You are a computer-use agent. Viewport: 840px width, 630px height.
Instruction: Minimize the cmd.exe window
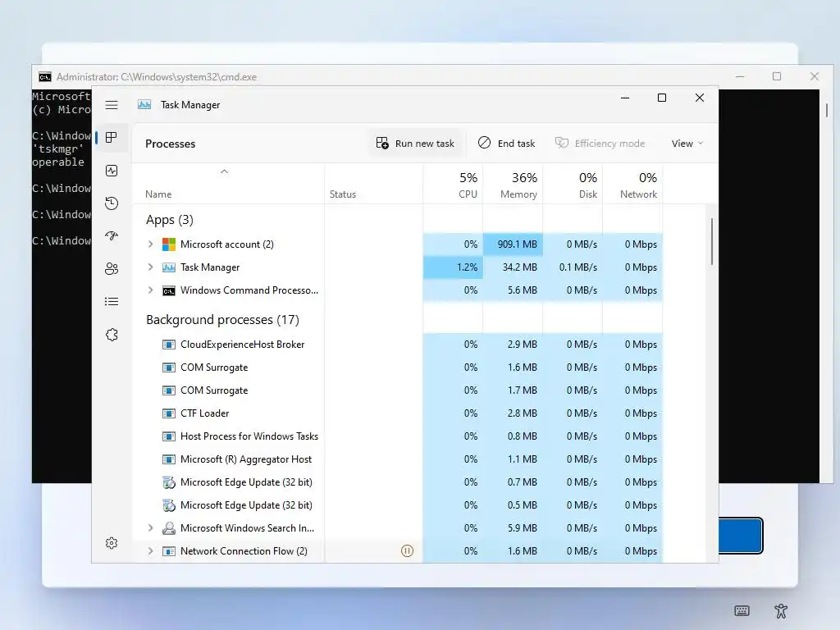point(741,76)
